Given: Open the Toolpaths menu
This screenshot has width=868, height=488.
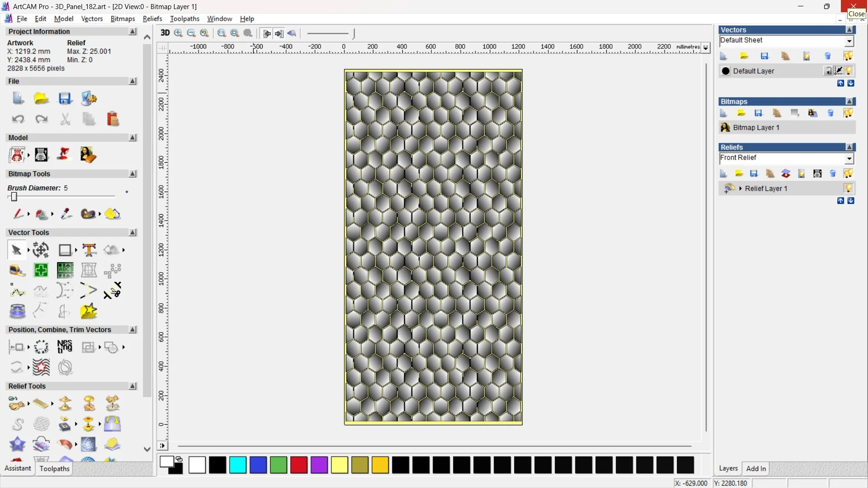Looking at the screenshot, I should click(x=184, y=19).
